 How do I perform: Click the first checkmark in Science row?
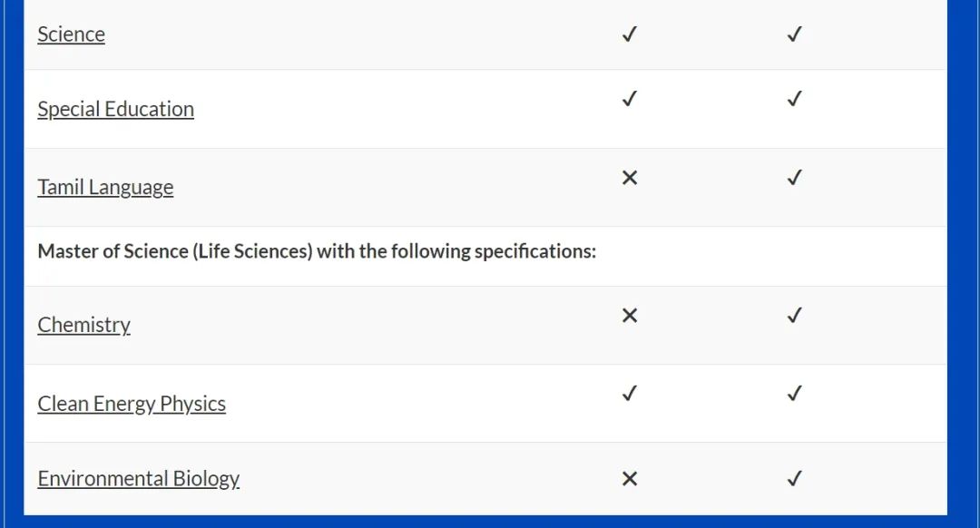[x=630, y=34]
